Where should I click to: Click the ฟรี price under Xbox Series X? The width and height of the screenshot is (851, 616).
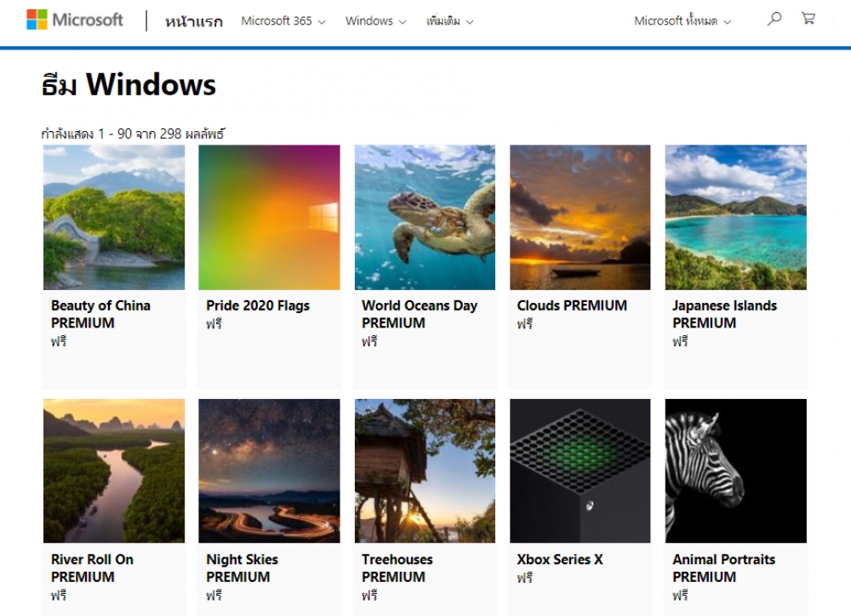pyautogui.click(x=525, y=578)
